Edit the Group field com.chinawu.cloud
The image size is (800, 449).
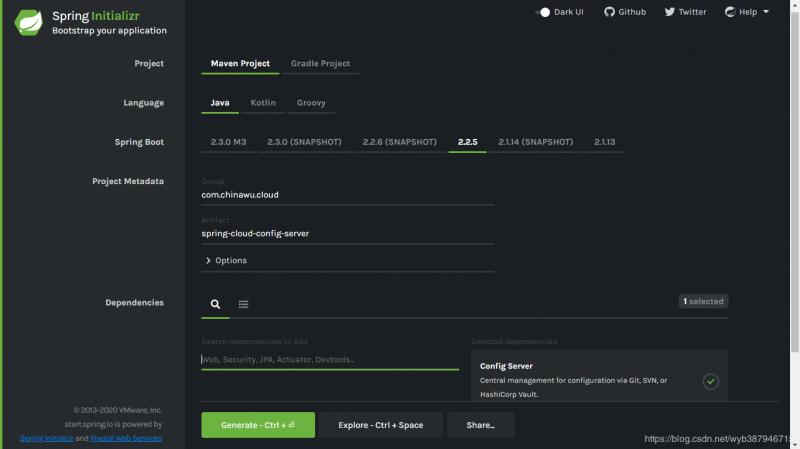(x=347, y=195)
